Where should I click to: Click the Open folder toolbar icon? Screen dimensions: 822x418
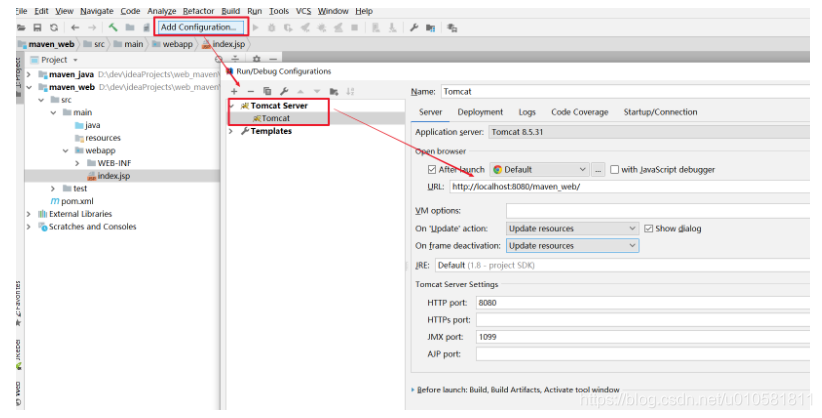pos(21,27)
